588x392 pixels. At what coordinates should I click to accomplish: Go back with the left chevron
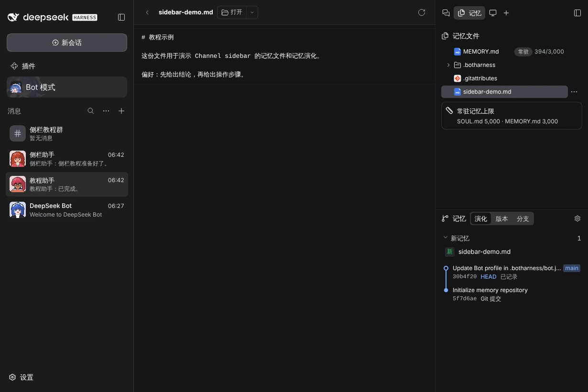point(147,12)
